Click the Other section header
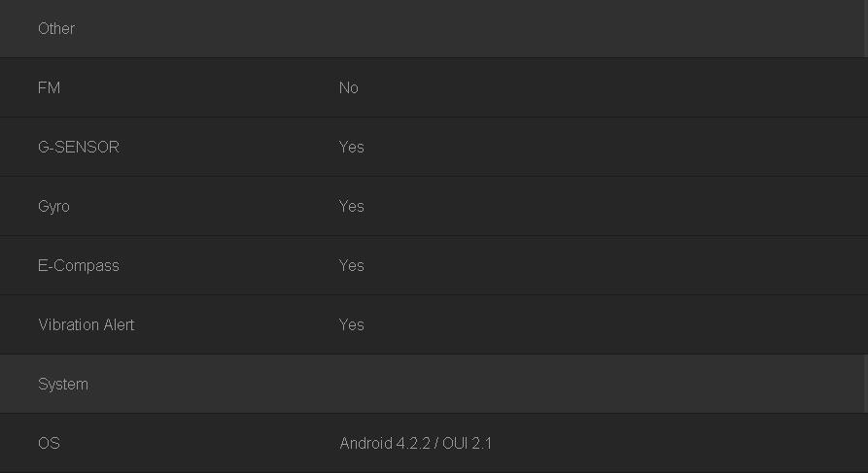868x473 pixels. [56, 29]
